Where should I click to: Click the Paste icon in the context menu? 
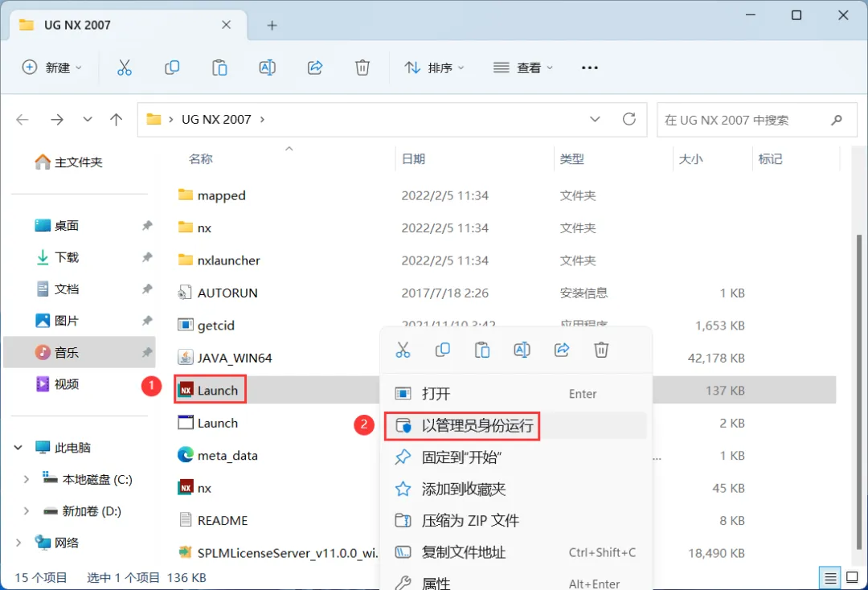click(x=482, y=350)
